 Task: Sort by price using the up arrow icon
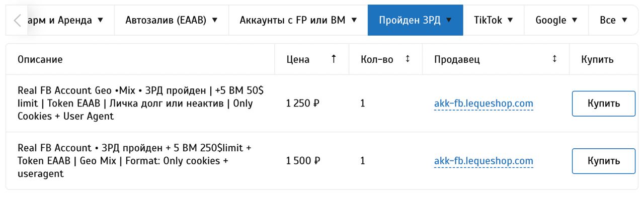coord(333,60)
